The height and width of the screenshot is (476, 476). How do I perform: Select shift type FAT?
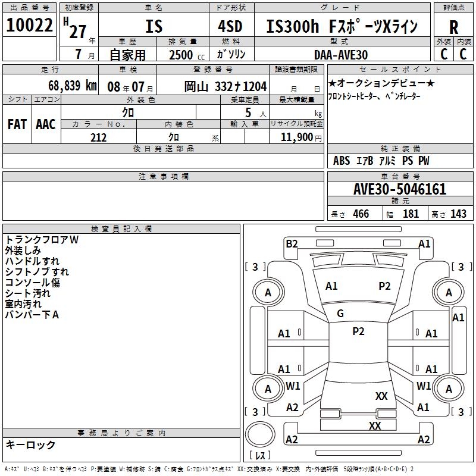pos(17,124)
